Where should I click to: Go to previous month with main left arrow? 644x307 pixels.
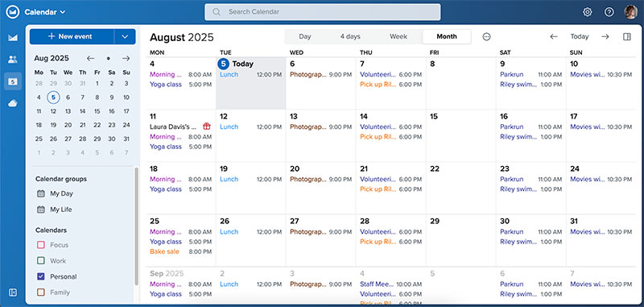(554, 36)
